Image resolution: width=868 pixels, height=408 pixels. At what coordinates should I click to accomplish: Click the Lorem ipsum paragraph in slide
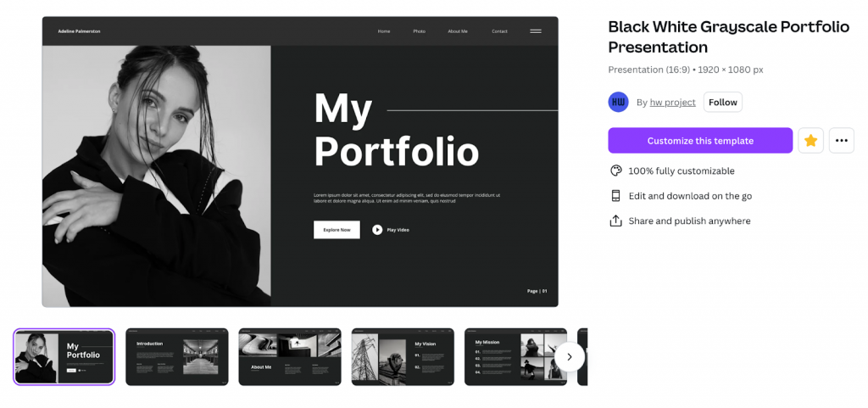click(x=407, y=198)
